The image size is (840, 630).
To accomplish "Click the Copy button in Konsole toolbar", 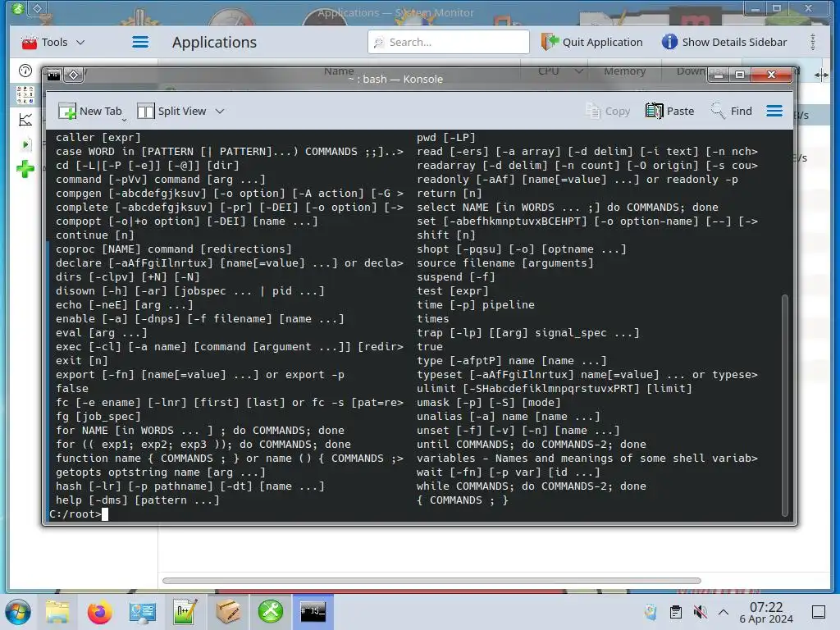I will [608, 111].
